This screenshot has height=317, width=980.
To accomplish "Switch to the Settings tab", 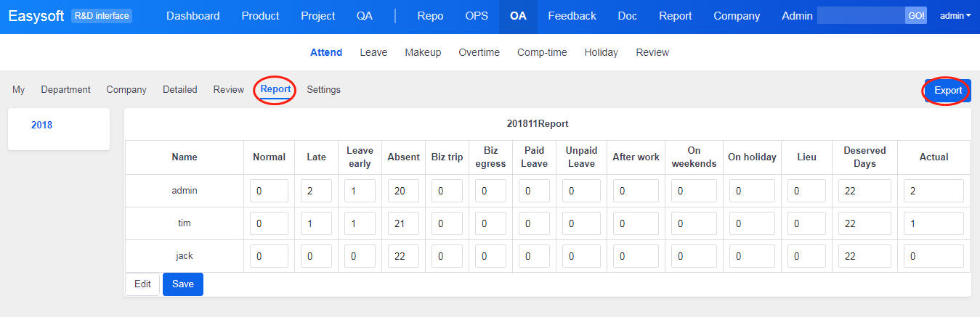I will pos(323,90).
